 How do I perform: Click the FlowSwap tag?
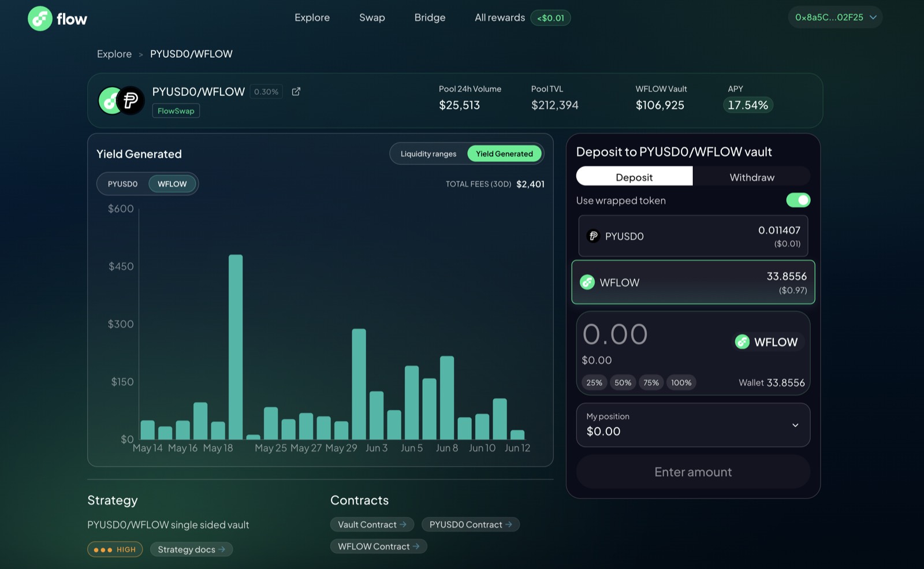coord(176,111)
